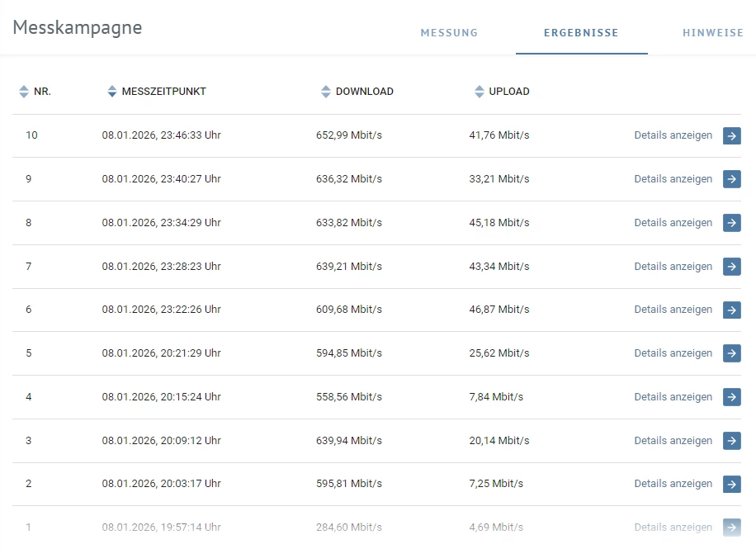
Task: Click the arrow button for measurement 4
Action: (732, 397)
